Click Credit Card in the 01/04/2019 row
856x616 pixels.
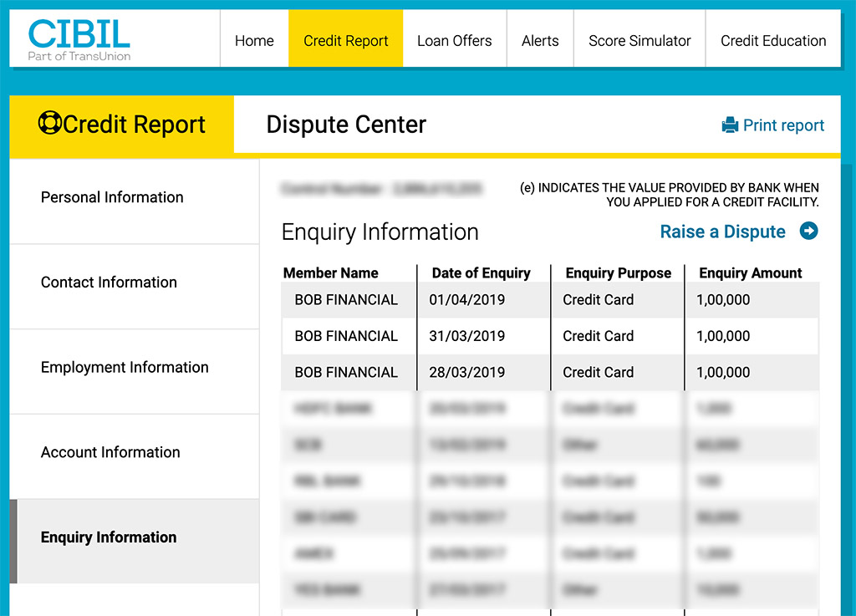click(599, 299)
